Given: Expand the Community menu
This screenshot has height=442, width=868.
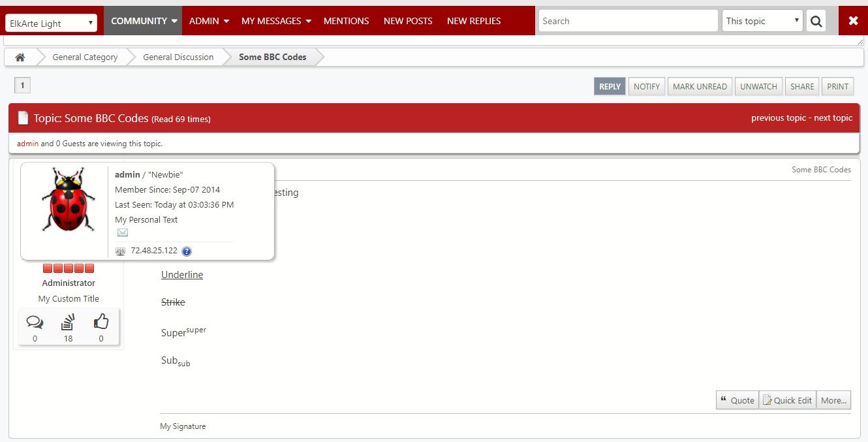Looking at the screenshot, I should 144,21.
